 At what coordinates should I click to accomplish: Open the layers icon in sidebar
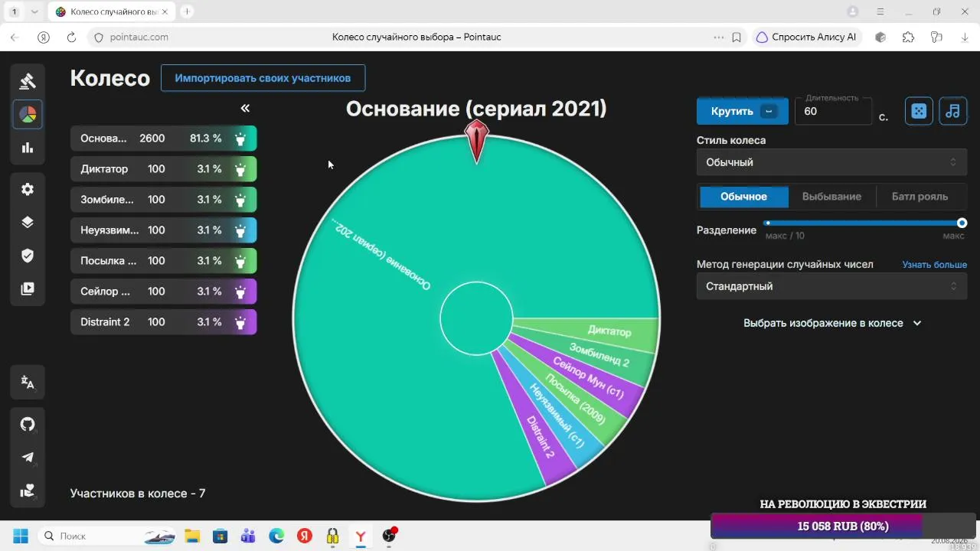28,222
